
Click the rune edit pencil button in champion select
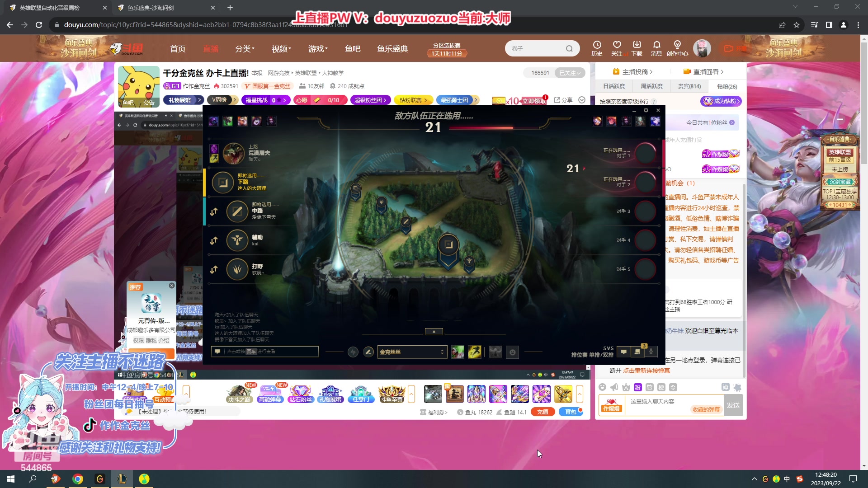pos(368,352)
